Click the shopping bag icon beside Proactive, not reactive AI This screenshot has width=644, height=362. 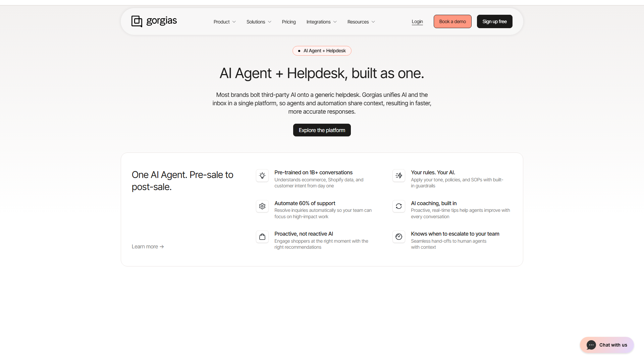tap(262, 237)
